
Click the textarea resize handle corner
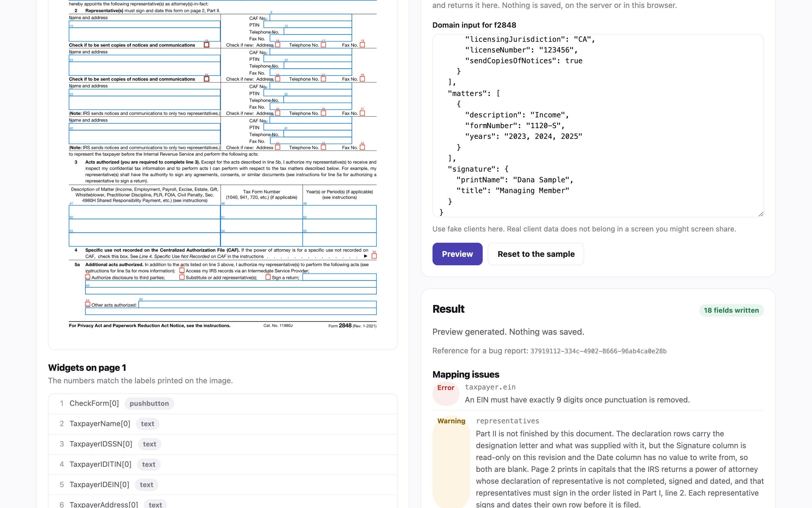[761, 214]
